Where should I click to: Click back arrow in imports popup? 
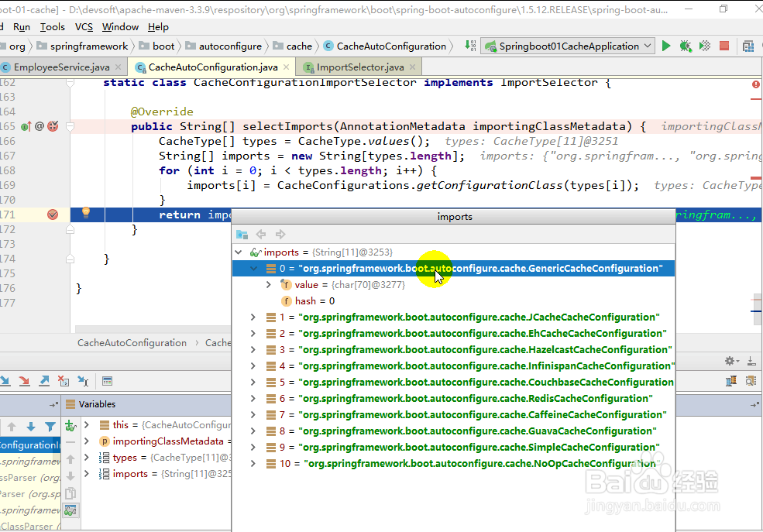[261, 235]
